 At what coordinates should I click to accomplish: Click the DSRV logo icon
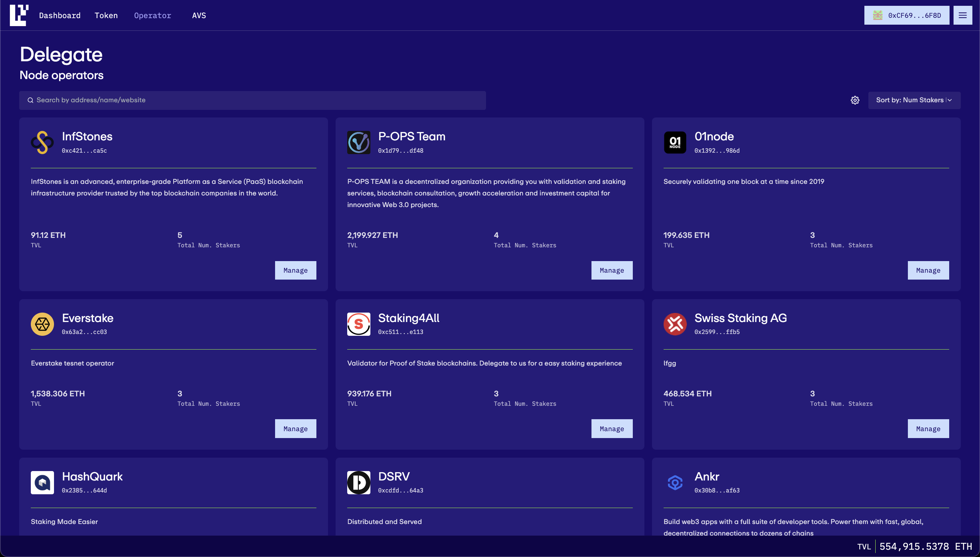coord(358,482)
